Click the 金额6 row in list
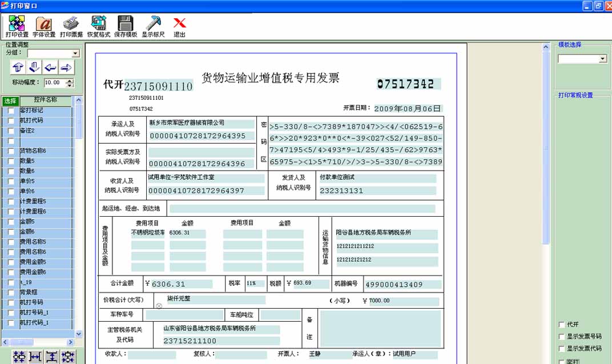 [46, 232]
